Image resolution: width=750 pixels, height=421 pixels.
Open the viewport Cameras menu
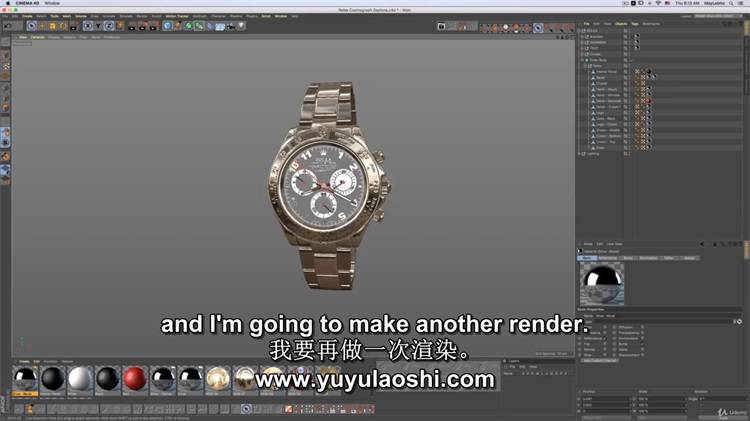coord(37,37)
